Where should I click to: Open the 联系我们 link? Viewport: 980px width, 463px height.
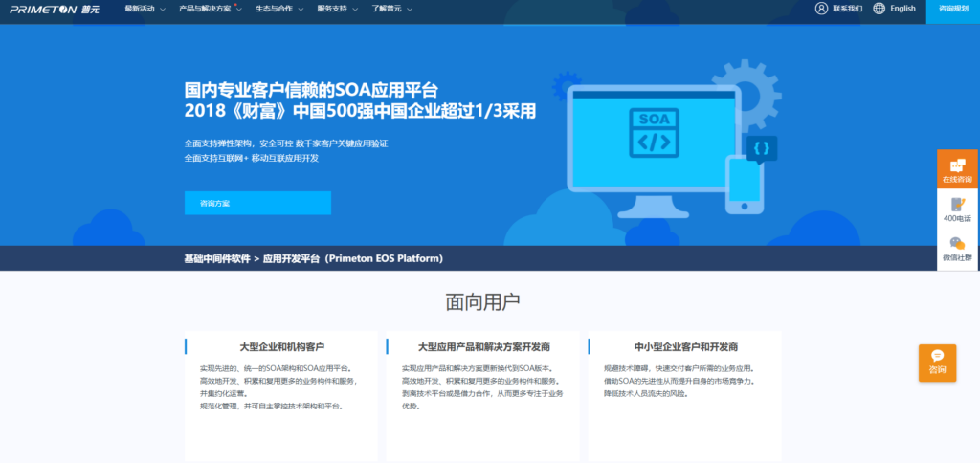(x=848, y=9)
